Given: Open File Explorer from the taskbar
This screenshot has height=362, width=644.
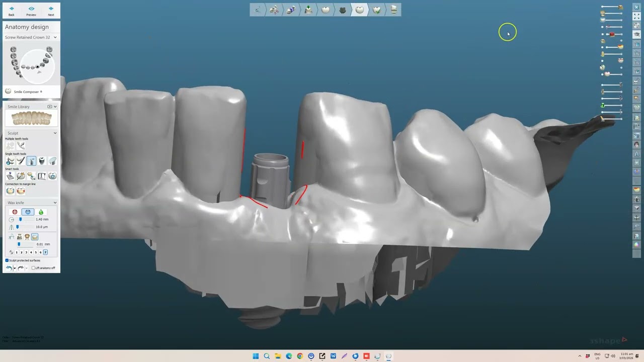Looking at the screenshot, I should click(278, 356).
